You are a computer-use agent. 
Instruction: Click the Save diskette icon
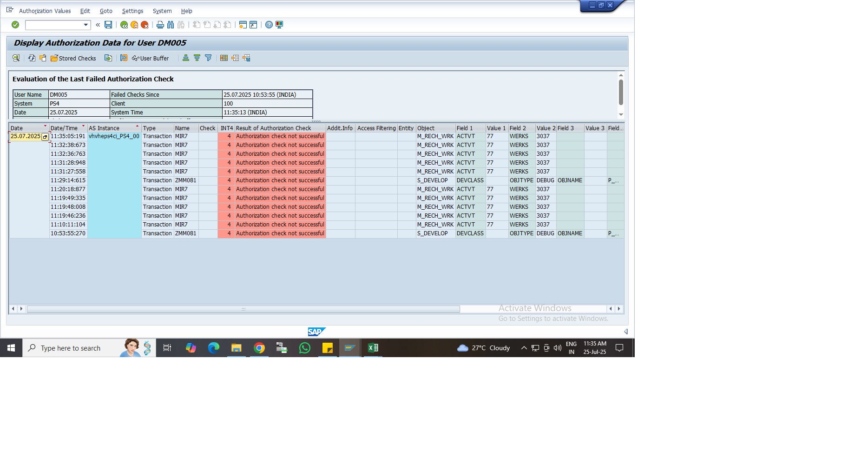pos(108,25)
